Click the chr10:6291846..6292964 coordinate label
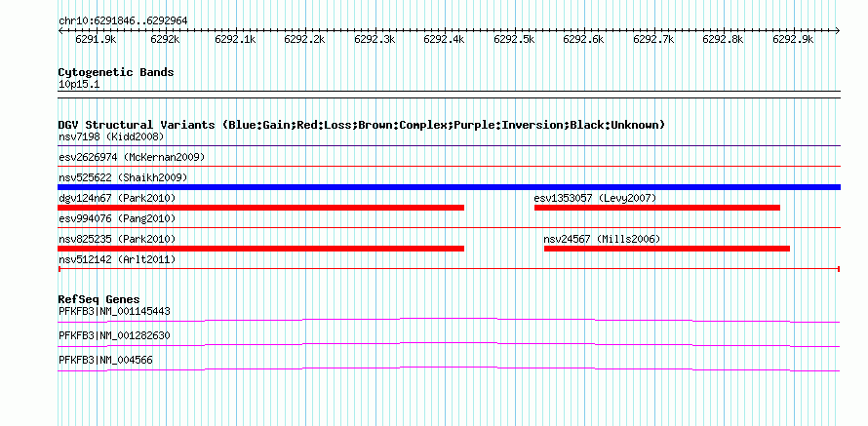Screen dimensions: 868x426 click(123, 20)
